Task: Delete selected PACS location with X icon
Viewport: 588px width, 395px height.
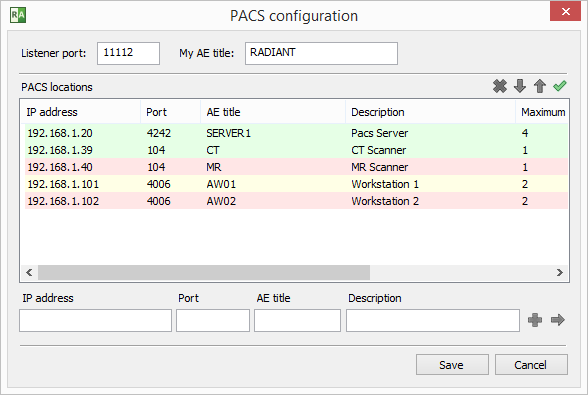Action: (500, 86)
